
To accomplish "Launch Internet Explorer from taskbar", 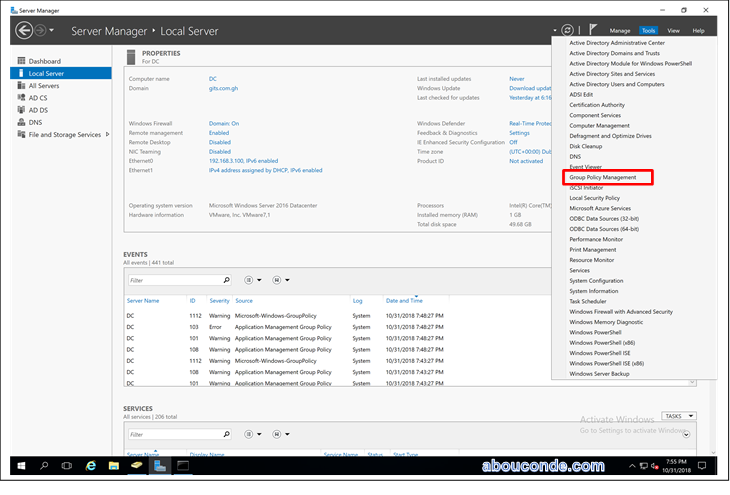I will point(90,466).
